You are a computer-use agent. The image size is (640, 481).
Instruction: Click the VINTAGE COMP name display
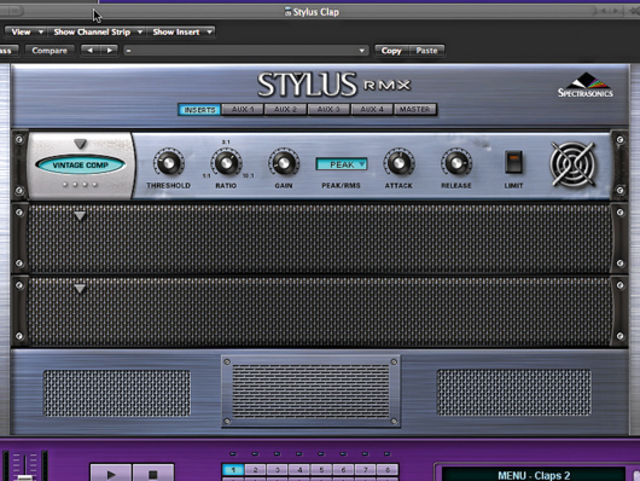(x=80, y=165)
